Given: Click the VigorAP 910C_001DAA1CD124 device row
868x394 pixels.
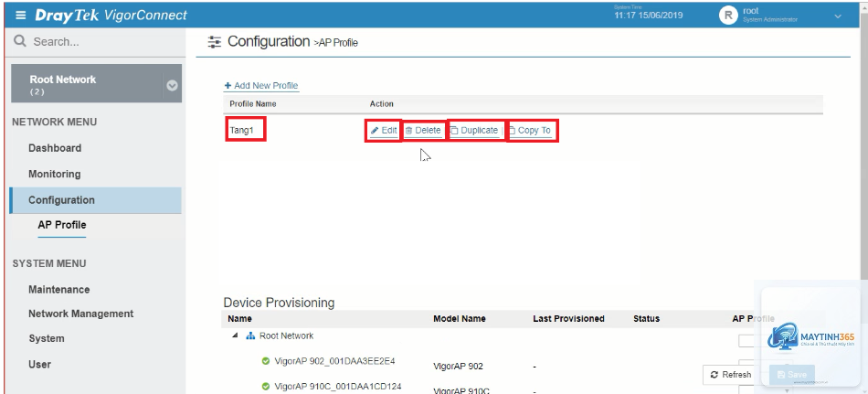Looking at the screenshot, I should pyautogui.click(x=338, y=387).
